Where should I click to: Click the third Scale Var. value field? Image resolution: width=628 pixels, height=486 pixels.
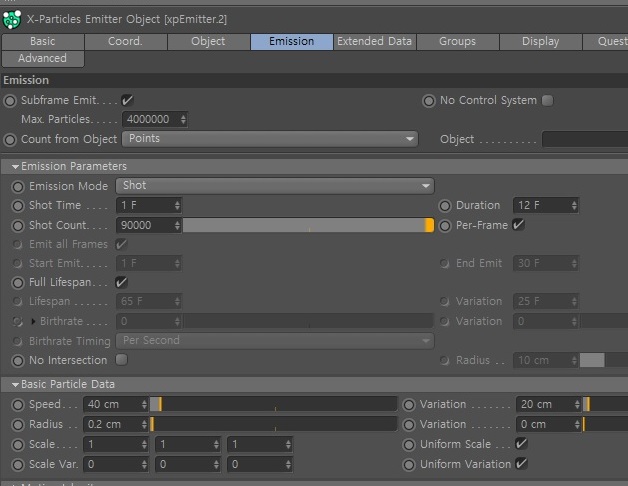(260, 464)
